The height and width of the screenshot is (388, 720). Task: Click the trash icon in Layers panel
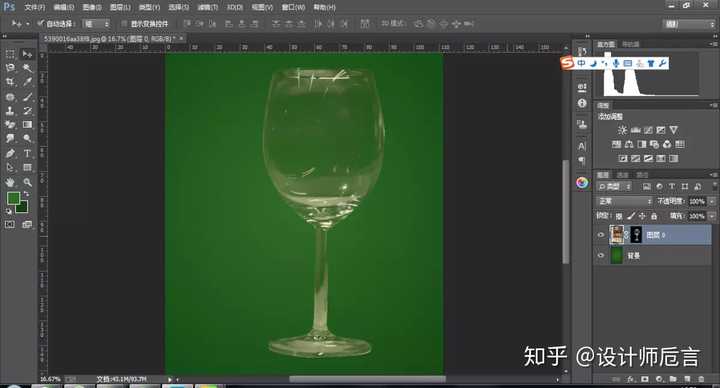point(701,379)
